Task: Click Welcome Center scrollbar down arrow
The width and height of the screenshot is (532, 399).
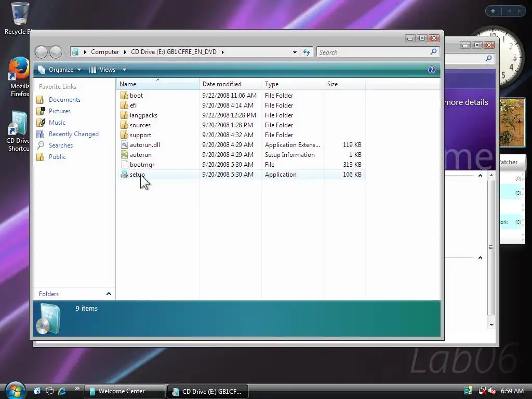Action: click(491, 325)
